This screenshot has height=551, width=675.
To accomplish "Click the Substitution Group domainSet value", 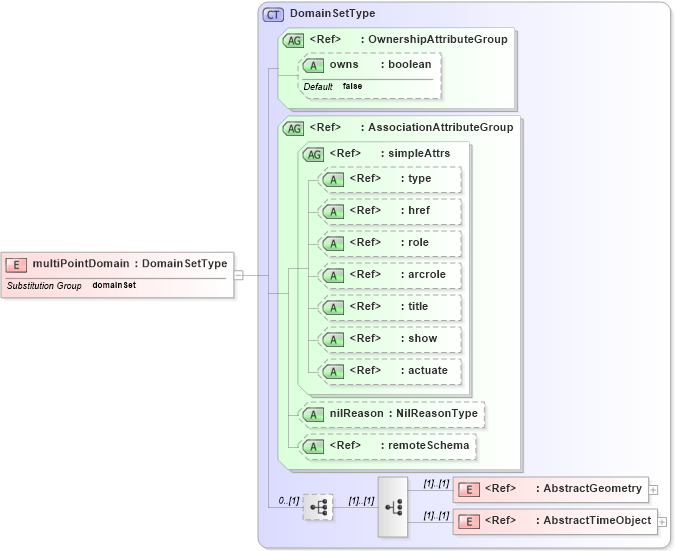I will pyautogui.click(x=114, y=285).
